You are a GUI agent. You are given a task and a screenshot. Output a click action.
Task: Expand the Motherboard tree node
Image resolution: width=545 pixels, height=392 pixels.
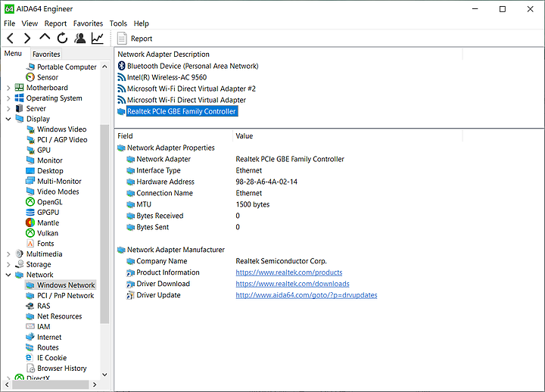point(8,88)
